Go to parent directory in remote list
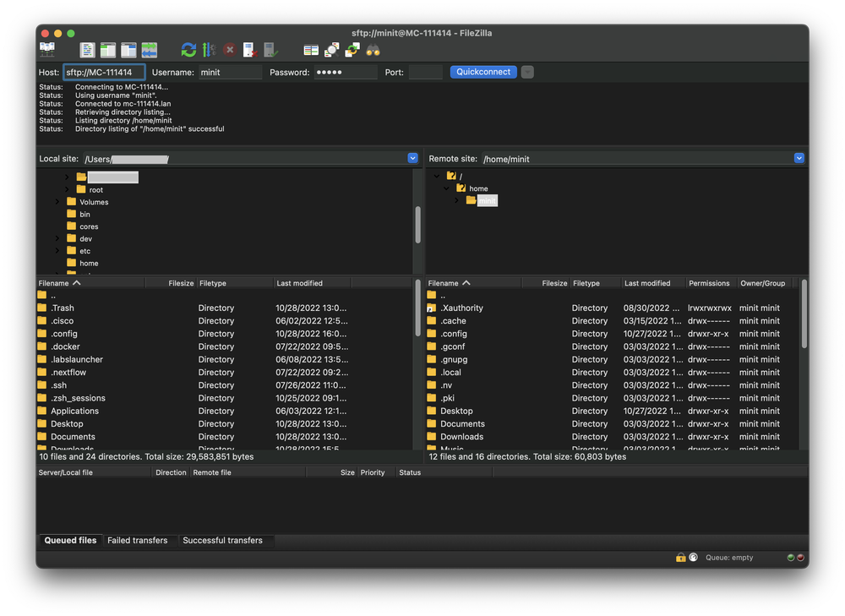 (612, 296)
